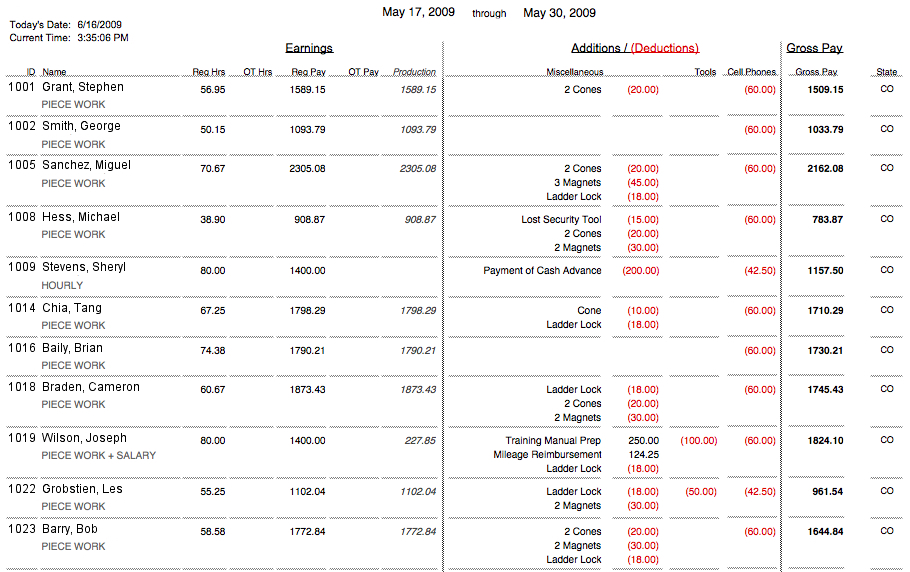Image resolution: width=910 pixels, height=572 pixels.
Task: Select the Production column header
Action: (414, 72)
